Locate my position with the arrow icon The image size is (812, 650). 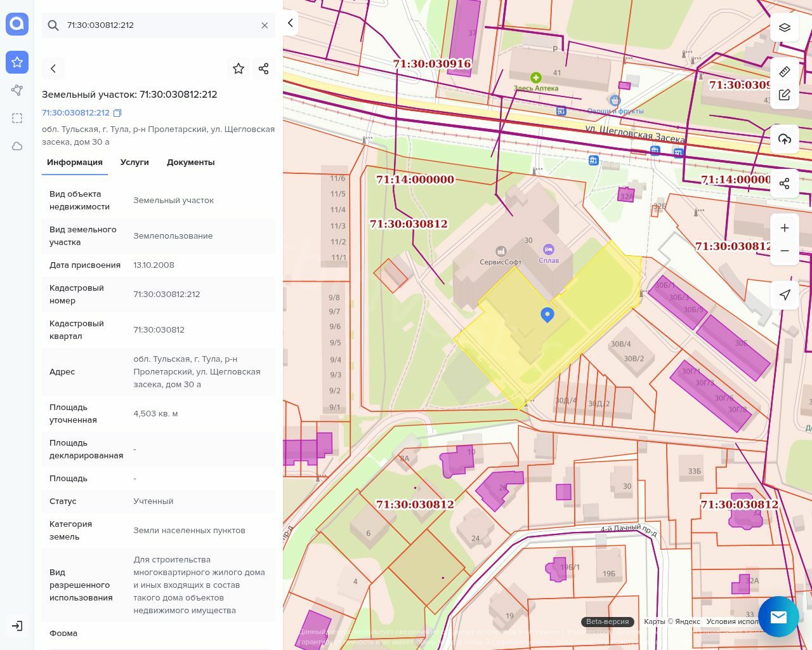(784, 295)
